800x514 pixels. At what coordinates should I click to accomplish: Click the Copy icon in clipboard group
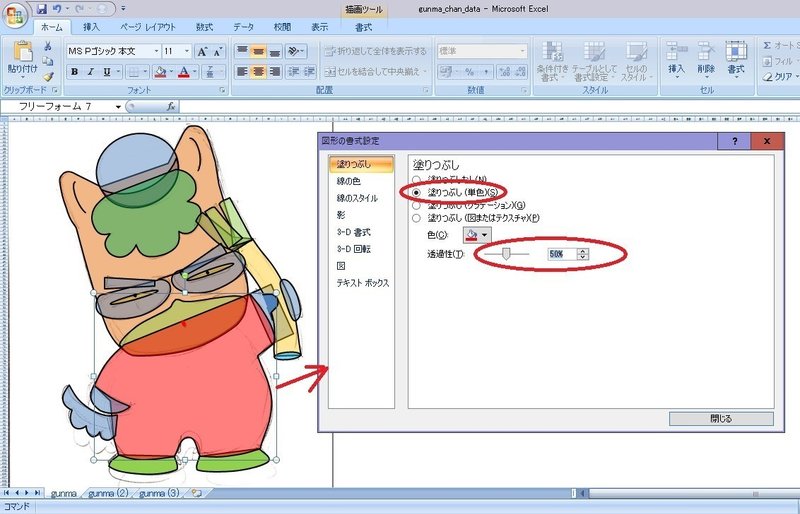click(47, 61)
